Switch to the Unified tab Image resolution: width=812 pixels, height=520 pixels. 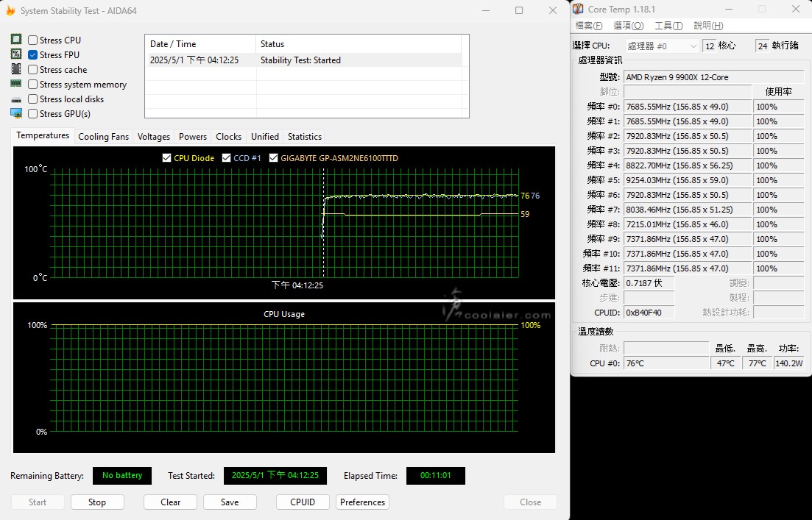(264, 137)
